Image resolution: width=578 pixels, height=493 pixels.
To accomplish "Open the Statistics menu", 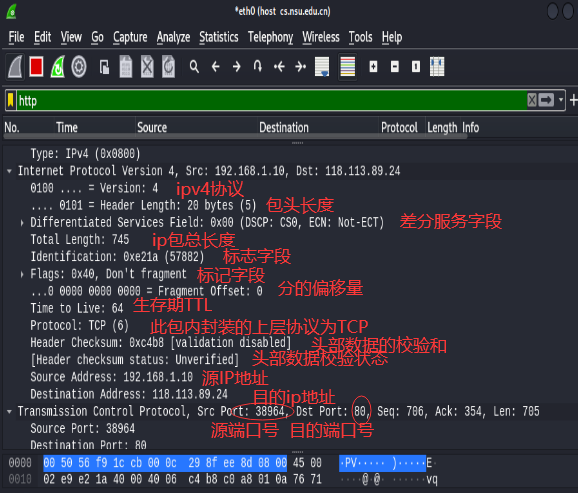I will click(219, 37).
